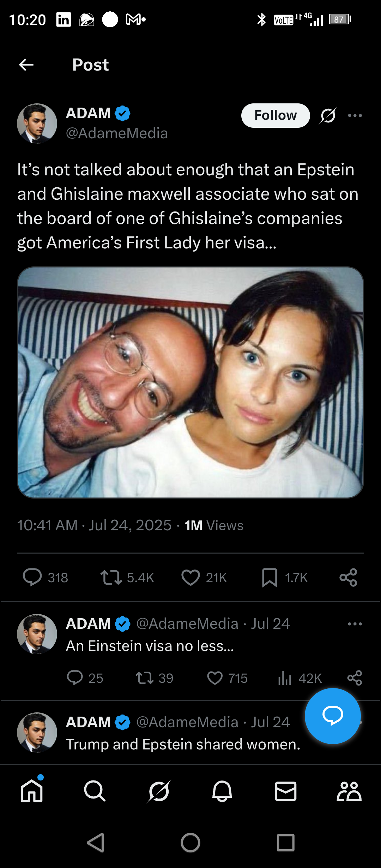Open the attached photo of two people
The width and height of the screenshot is (381, 868).
[x=190, y=382]
